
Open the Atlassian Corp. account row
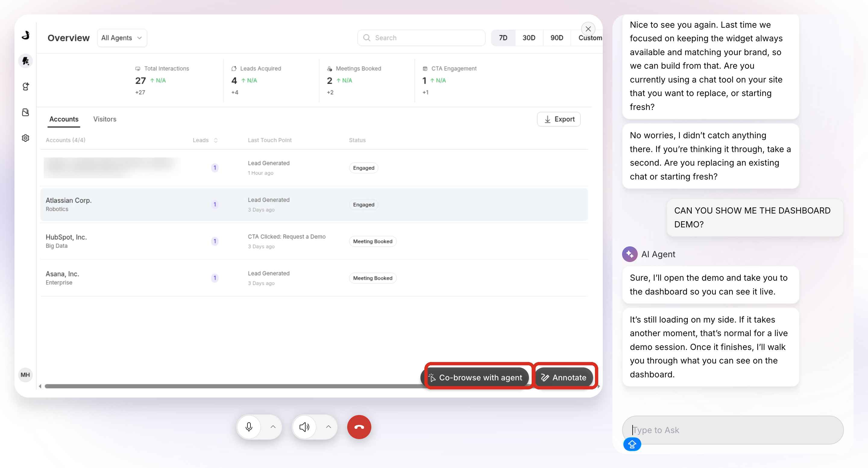314,205
